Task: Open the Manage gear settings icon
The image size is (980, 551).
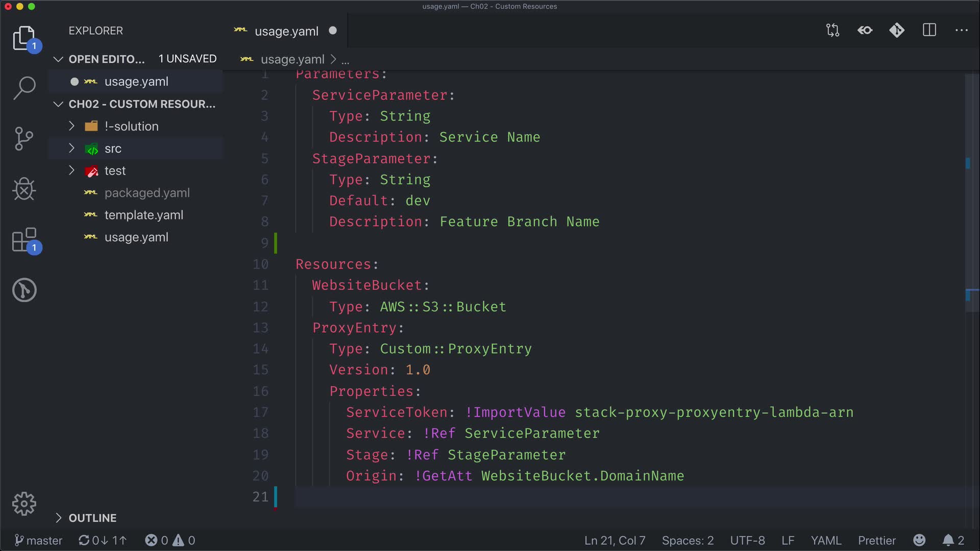Action: pos(24,504)
